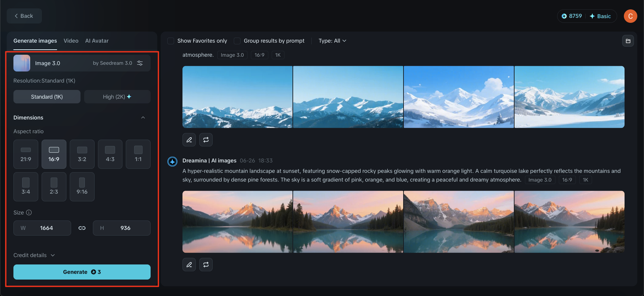The width and height of the screenshot is (644, 296).
Task: Click the Image 3.0 model thumbnail
Action: tap(22, 63)
